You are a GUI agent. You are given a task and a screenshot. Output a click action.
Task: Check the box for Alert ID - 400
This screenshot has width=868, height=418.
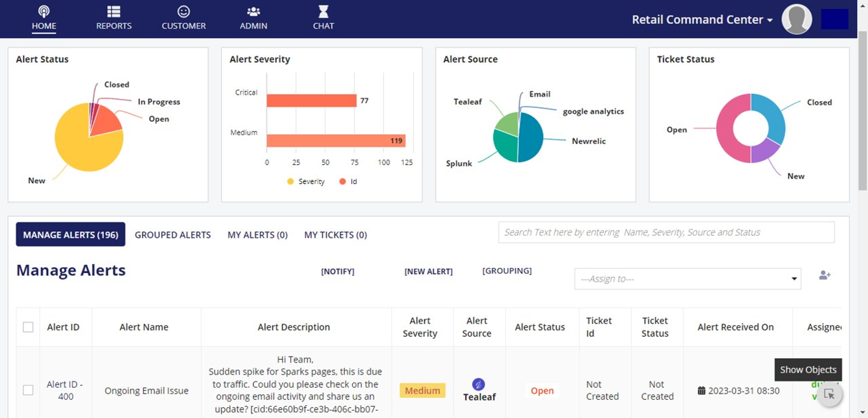28,390
